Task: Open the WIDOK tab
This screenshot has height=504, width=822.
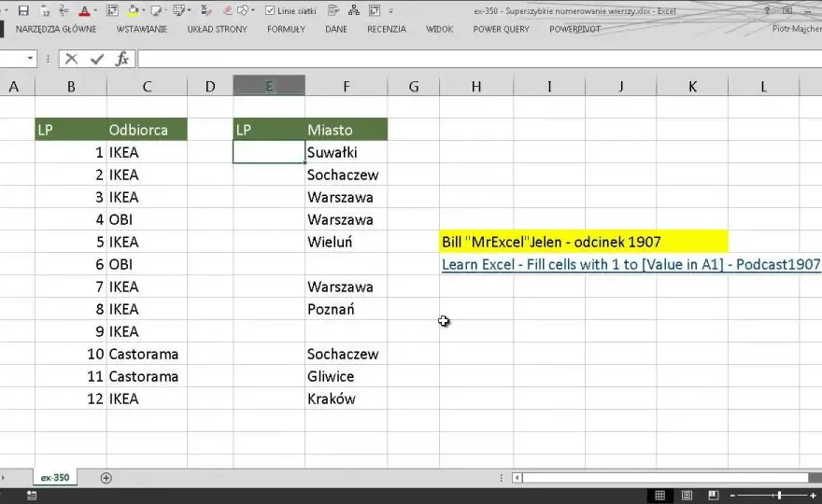Action: tap(439, 29)
